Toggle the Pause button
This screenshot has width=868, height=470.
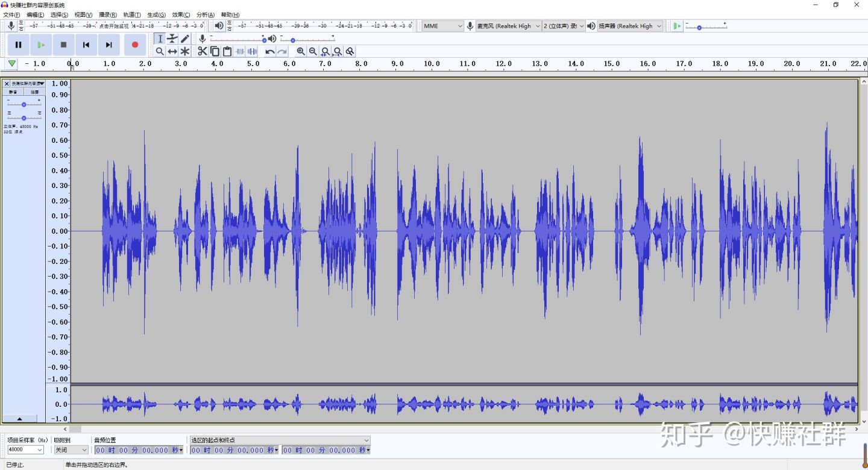(18, 45)
